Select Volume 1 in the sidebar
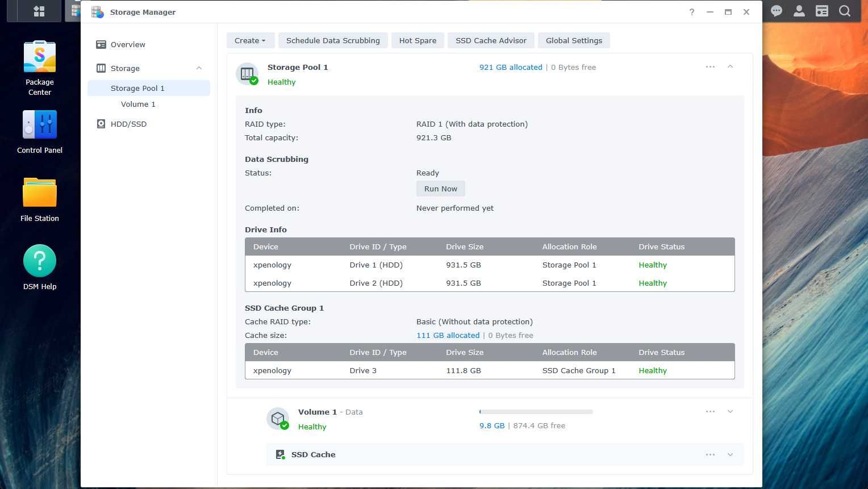Viewport: 868px width, 489px height. [149, 104]
